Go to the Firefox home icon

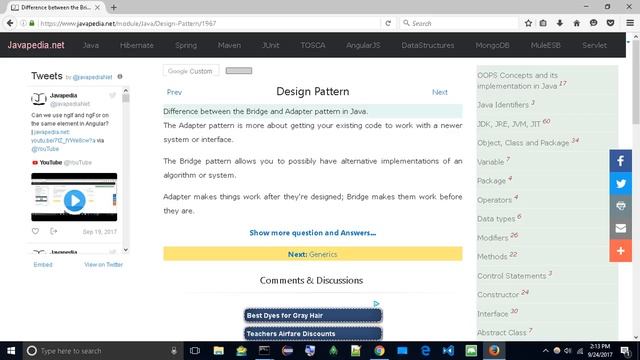coord(576,23)
